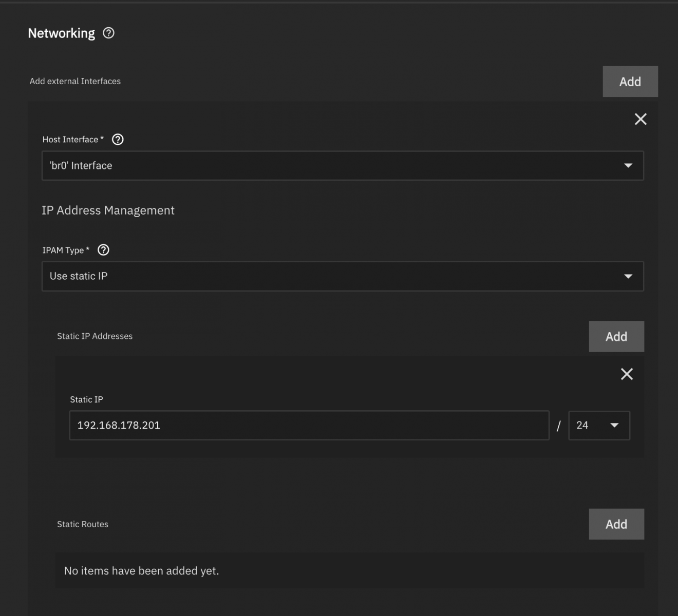Click the Static IP Addresses label
Screen dimensions: 678x616
[x=95, y=336]
